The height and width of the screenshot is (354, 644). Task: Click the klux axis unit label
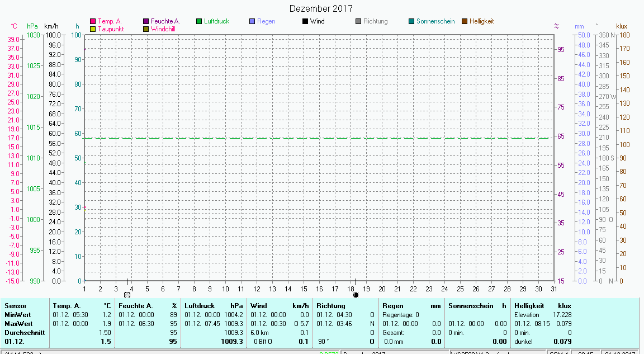[x=622, y=26]
